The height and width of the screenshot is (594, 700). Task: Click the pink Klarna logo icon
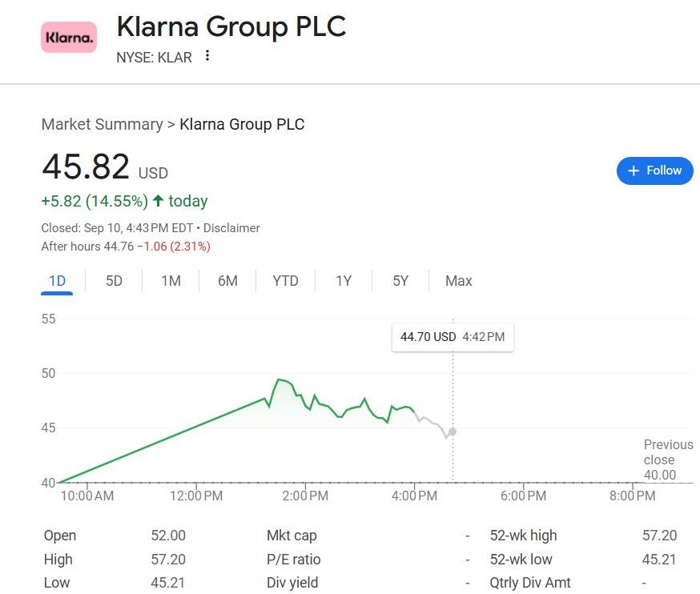69,37
